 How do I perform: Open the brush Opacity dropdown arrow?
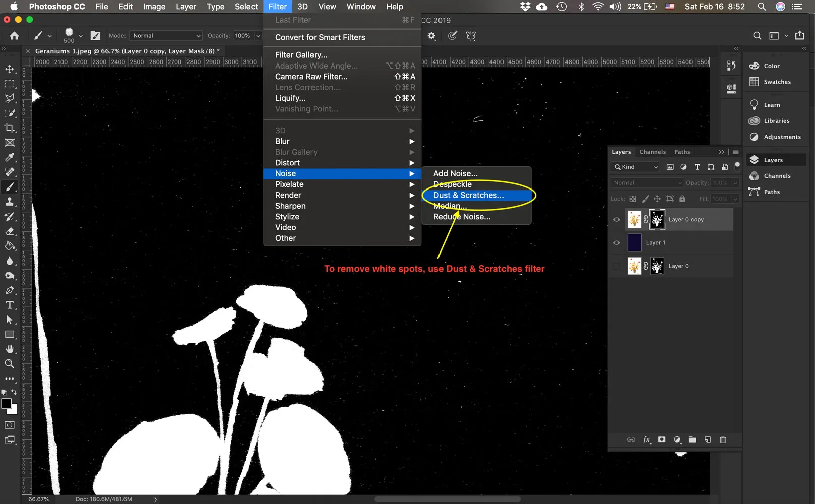click(258, 36)
